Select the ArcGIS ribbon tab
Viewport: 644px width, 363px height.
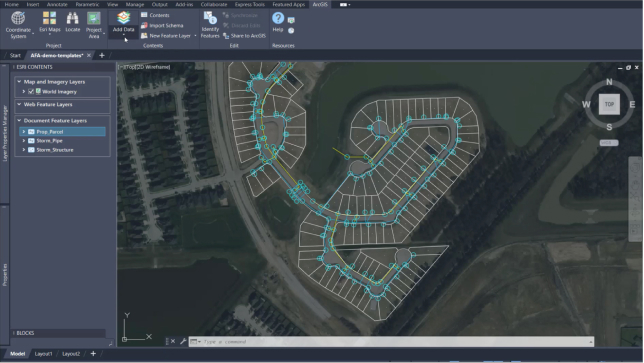320,4
